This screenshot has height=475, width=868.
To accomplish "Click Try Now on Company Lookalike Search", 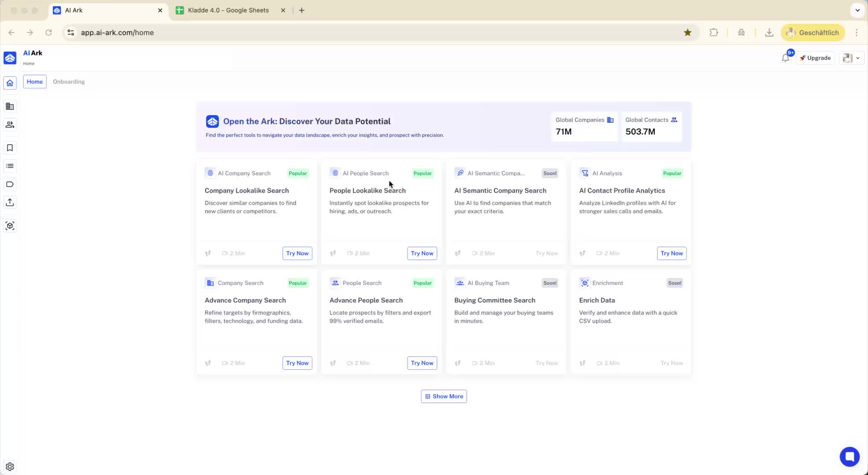I will pyautogui.click(x=297, y=253).
